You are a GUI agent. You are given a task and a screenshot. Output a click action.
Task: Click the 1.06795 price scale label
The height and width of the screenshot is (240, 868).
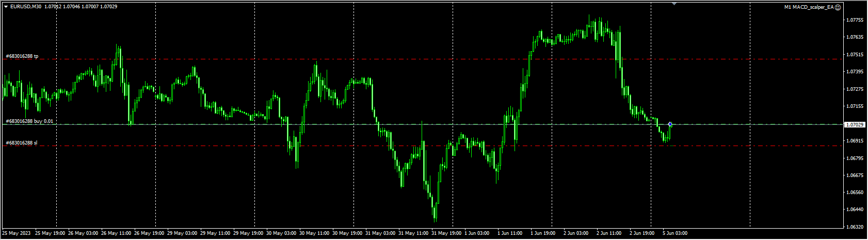click(855, 158)
